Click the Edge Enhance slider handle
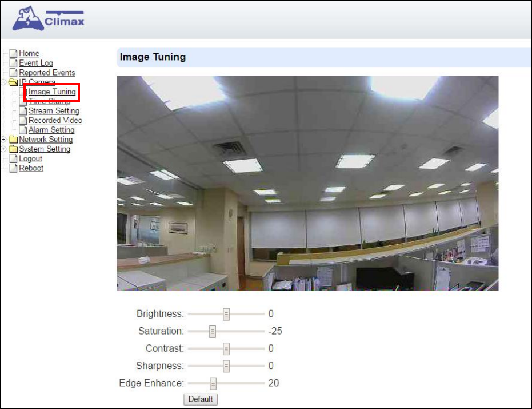Viewport: 532px width, 409px height. point(213,383)
